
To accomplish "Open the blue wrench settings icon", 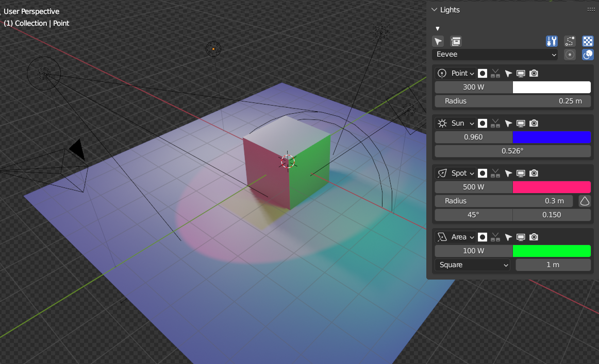I will (x=552, y=41).
